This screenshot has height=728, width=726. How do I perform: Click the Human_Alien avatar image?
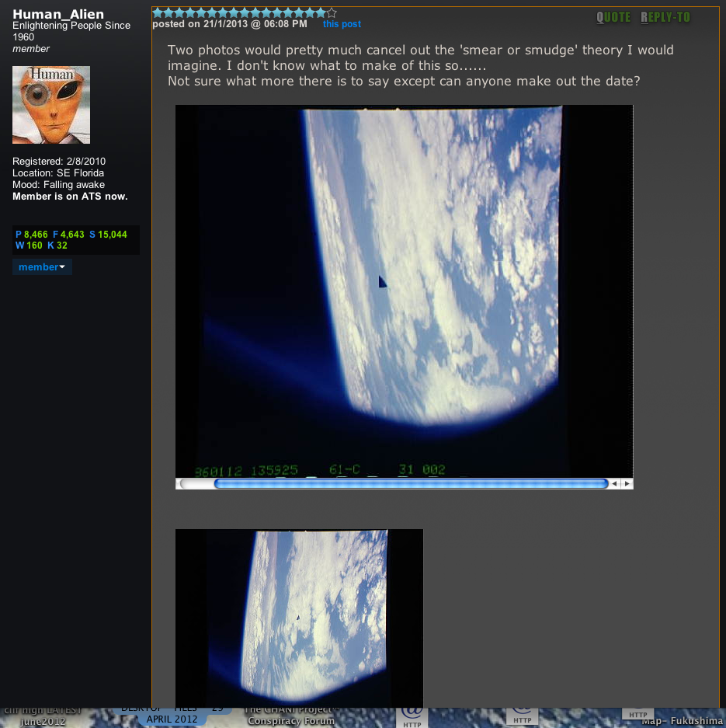(51, 105)
